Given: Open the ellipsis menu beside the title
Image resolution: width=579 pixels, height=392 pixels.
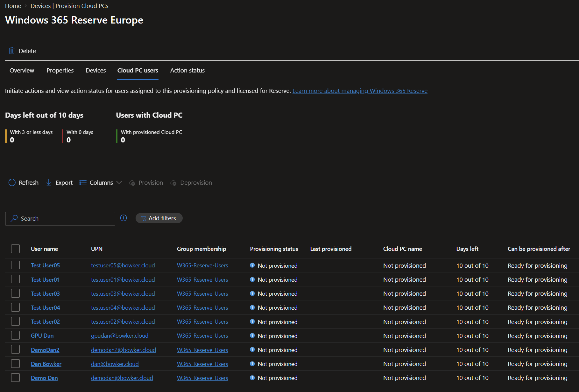Looking at the screenshot, I should [x=157, y=20].
